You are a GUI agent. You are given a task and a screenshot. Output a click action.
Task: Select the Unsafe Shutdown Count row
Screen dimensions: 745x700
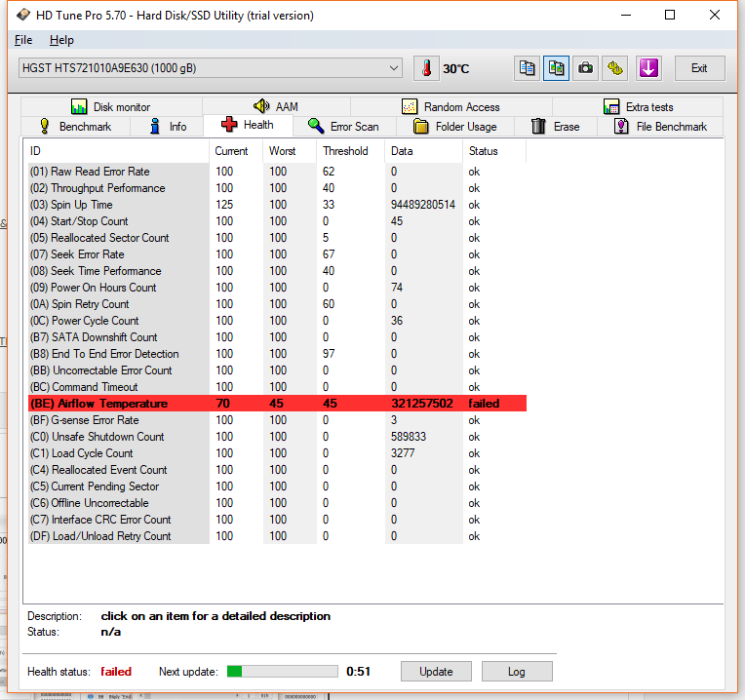pyautogui.click(x=277, y=437)
